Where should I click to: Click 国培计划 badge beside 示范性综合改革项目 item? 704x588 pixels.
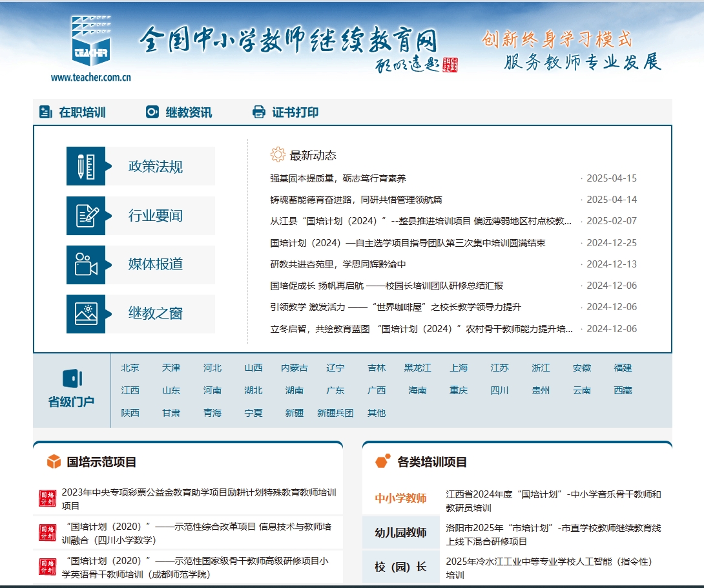tap(48, 532)
